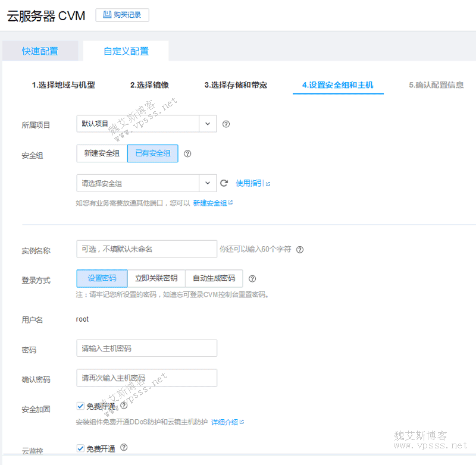476x465 pixels.
Task: Go to step 3.选择存储和带宽
Action: 236,85
